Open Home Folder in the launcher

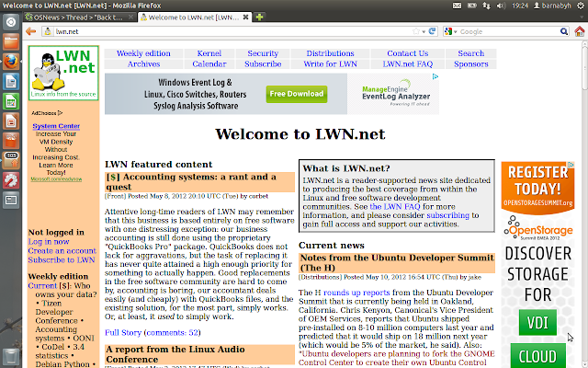coord(11,41)
